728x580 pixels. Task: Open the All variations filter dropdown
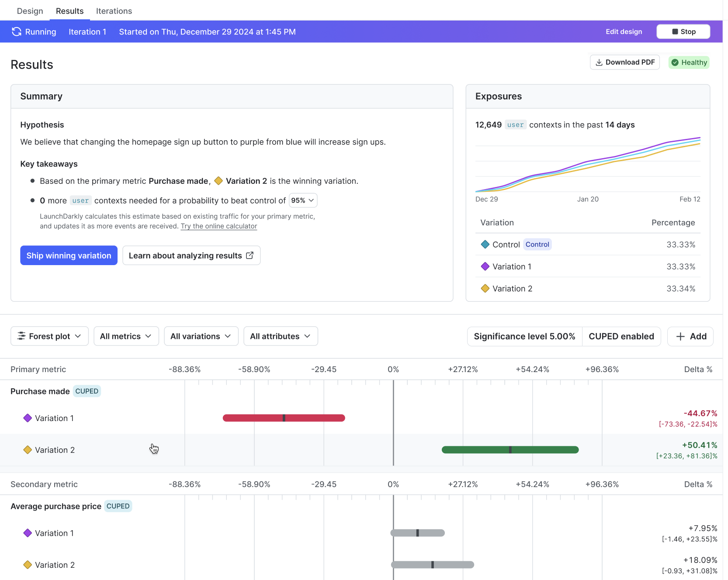[x=201, y=336]
